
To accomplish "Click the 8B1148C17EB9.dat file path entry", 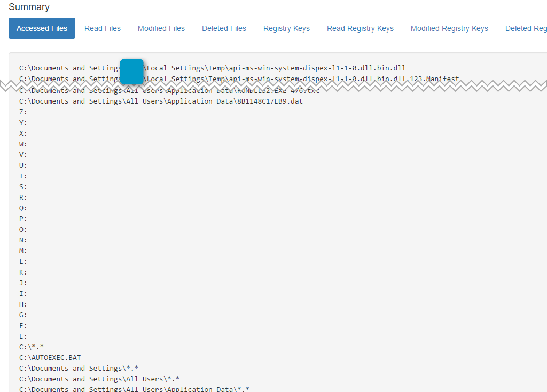I will tap(161, 101).
